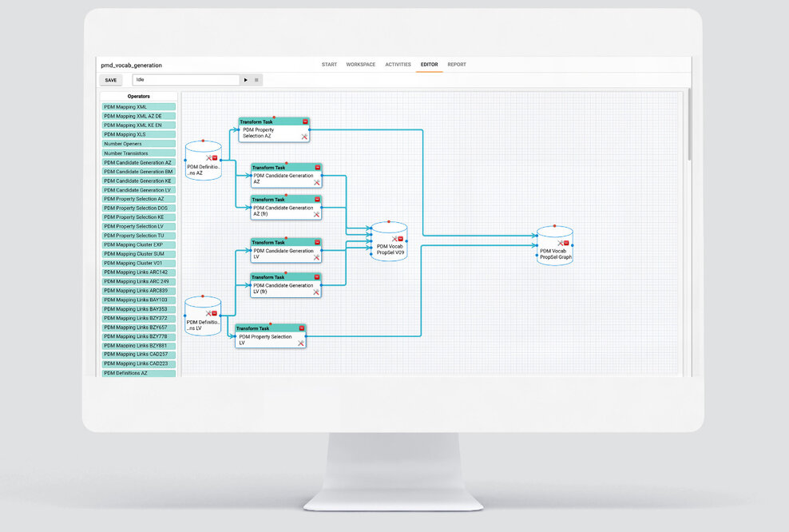Switch to the START tab
Viewport: 789px width, 532px height.
coord(329,65)
